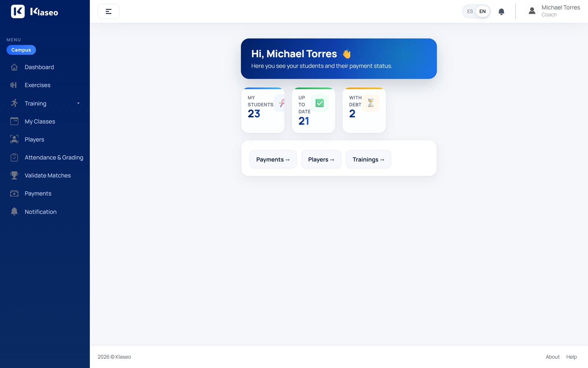This screenshot has width=588, height=368.
Task: Click the Validate Matches trophy icon
Action: point(14,175)
